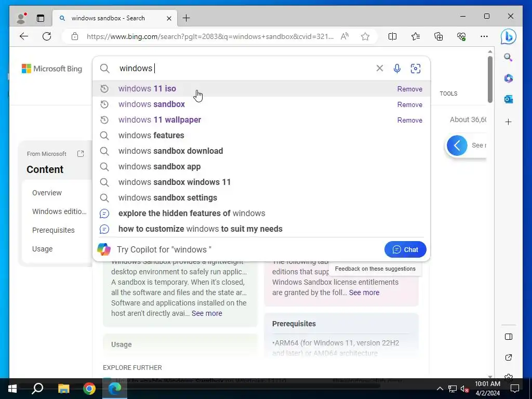This screenshot has height=399, width=532.
Task: Clear the search box text
Action: pos(380,68)
